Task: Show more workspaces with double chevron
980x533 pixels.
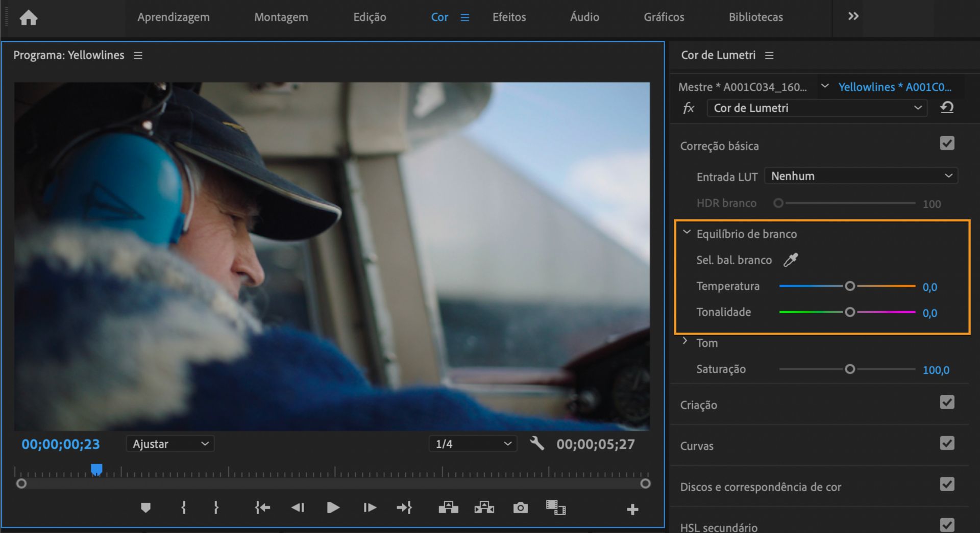Action: point(853,16)
